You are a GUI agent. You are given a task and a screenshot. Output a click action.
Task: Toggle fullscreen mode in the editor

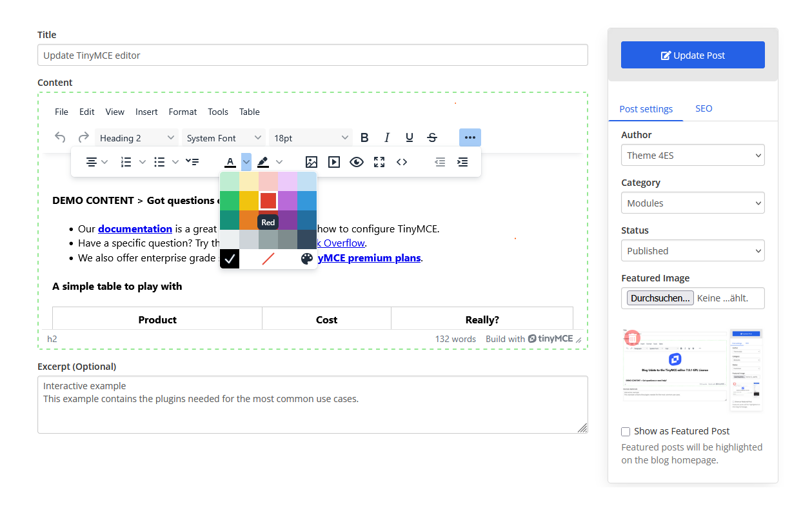379,162
